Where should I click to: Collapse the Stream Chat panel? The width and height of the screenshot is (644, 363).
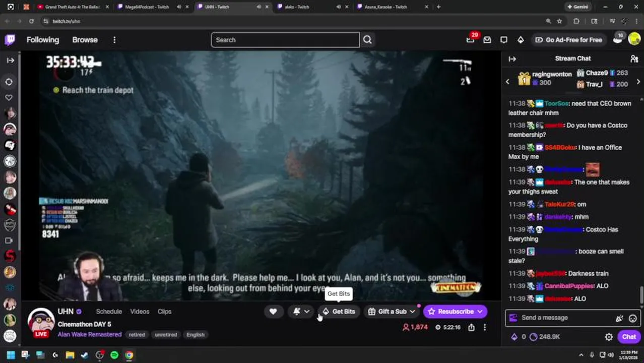pyautogui.click(x=512, y=59)
